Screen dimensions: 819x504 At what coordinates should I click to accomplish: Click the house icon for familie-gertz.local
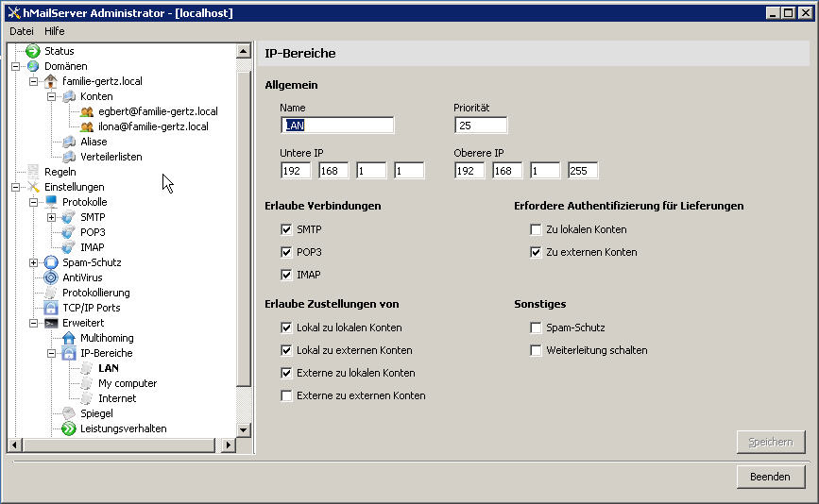coord(51,81)
